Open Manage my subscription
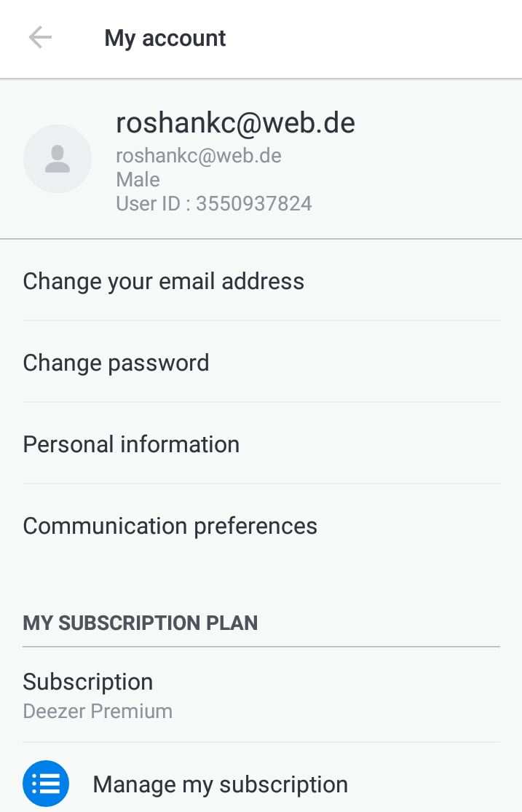Image resolution: width=522 pixels, height=812 pixels. [x=261, y=784]
